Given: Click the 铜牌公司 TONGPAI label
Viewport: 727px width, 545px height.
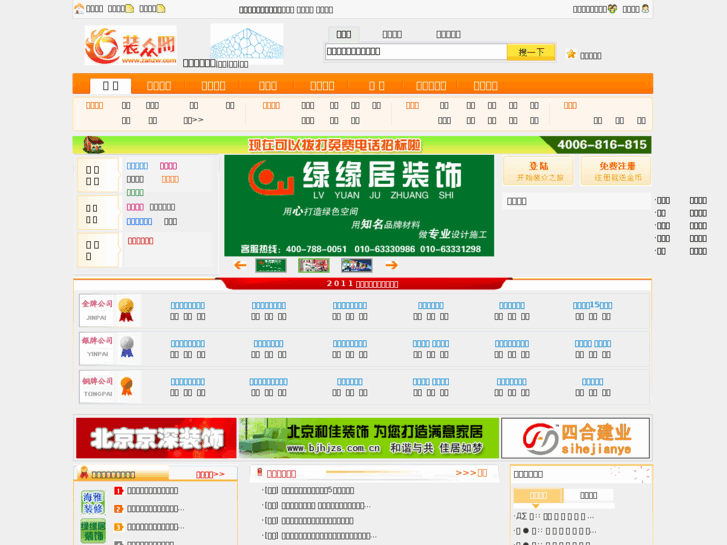Looking at the screenshot, I should pyautogui.click(x=97, y=386).
